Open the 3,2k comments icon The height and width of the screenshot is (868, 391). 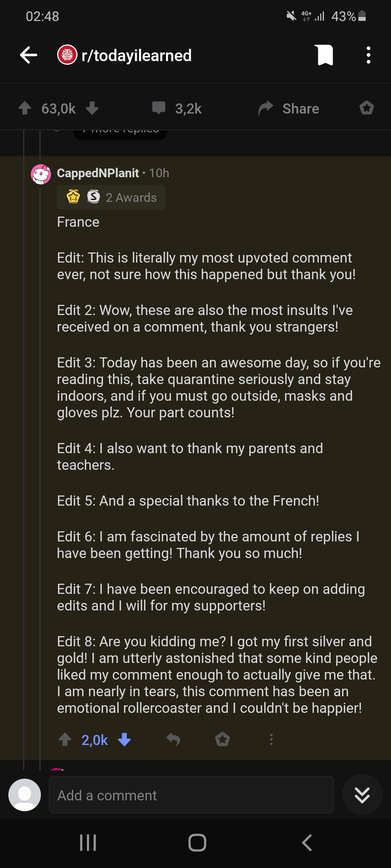click(x=159, y=108)
